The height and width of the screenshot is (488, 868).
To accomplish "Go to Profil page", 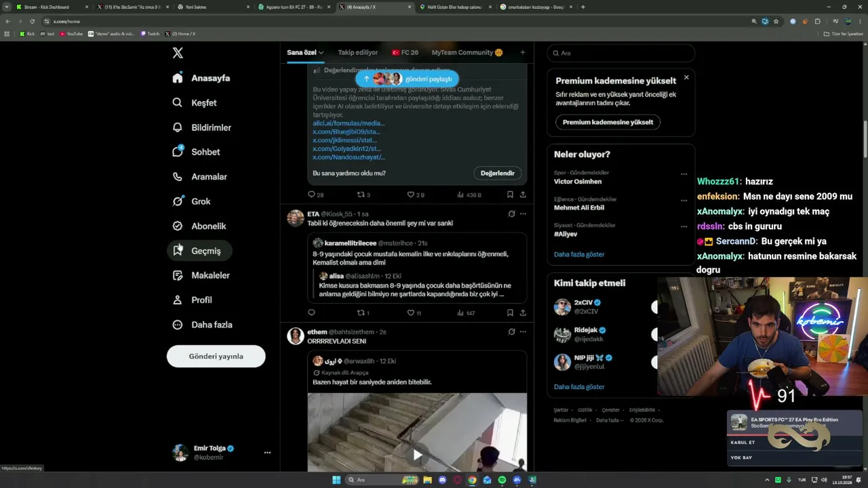I will tap(193, 300).
